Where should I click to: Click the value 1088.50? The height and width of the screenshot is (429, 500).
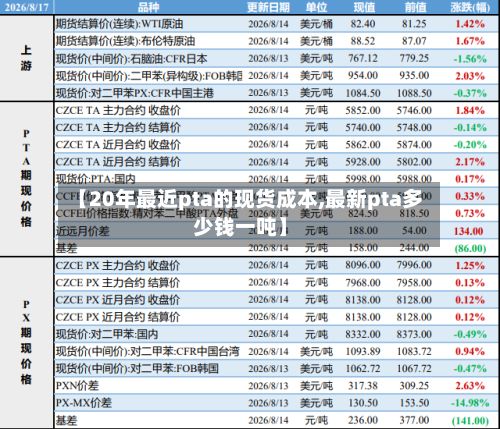click(414, 93)
